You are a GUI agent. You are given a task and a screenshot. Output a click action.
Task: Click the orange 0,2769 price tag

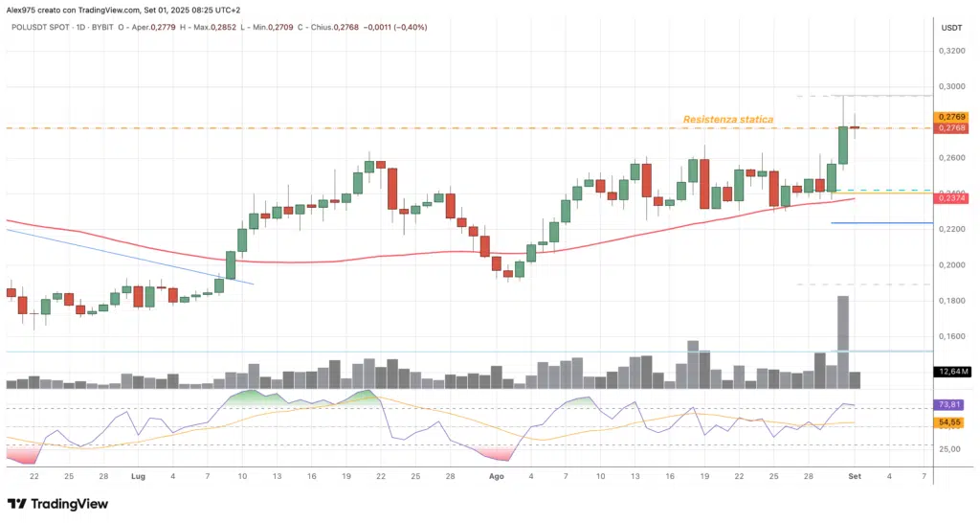(x=952, y=117)
